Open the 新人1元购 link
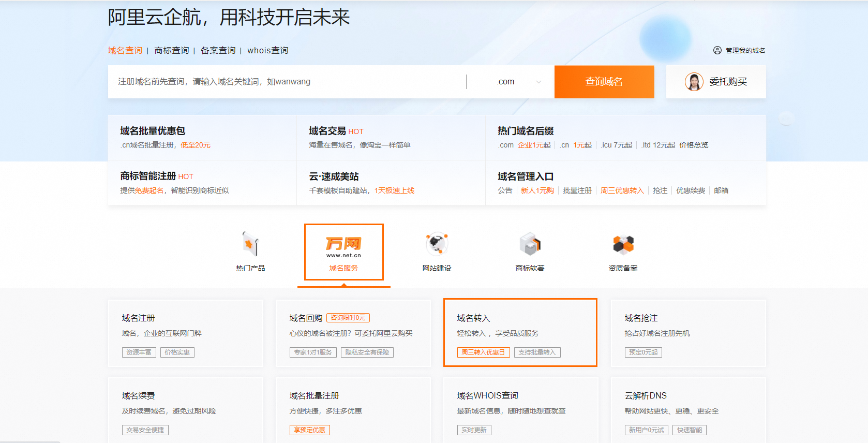The width and height of the screenshot is (868, 443). tap(537, 190)
